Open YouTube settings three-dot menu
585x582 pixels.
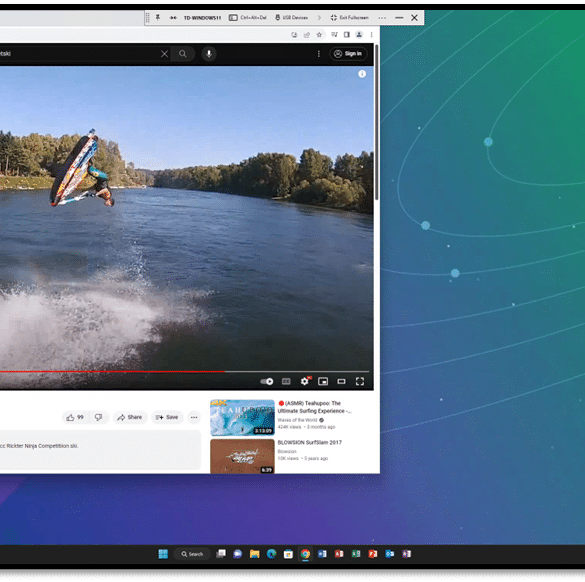pos(319,54)
